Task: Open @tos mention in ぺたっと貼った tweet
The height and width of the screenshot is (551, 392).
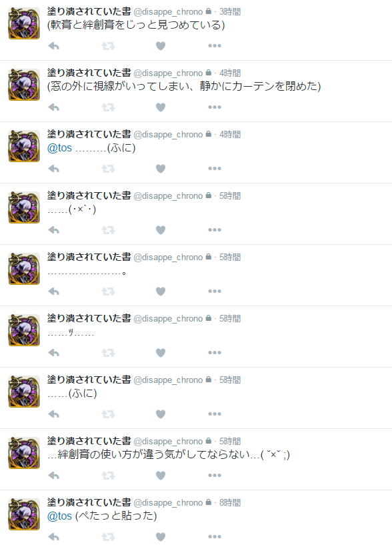Action: coord(60,516)
